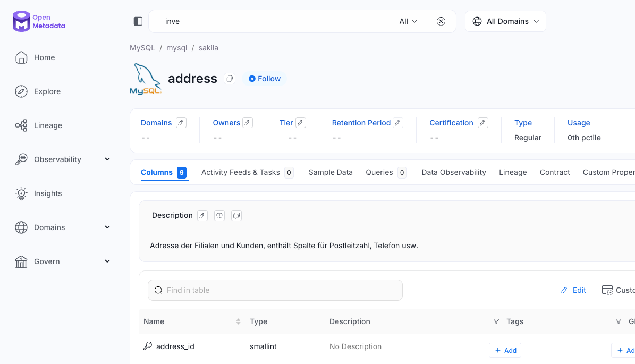The width and height of the screenshot is (635, 364).
Task: Edit Owners using the pencil icon
Action: pos(248,123)
